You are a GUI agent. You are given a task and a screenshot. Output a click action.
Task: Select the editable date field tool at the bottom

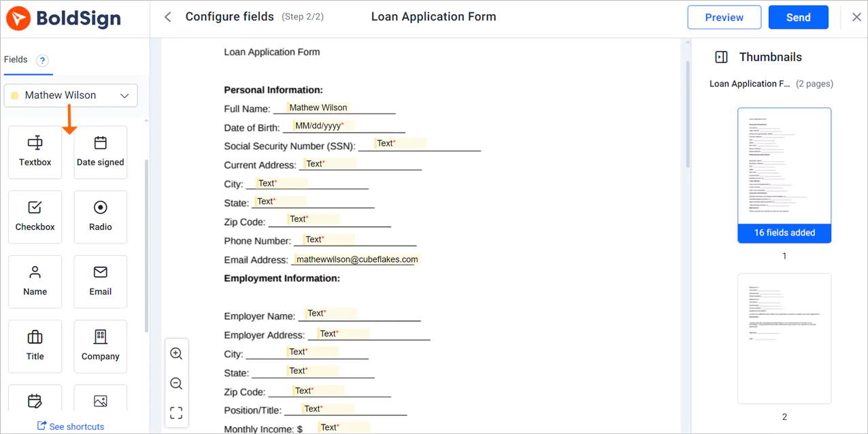pyautogui.click(x=35, y=399)
